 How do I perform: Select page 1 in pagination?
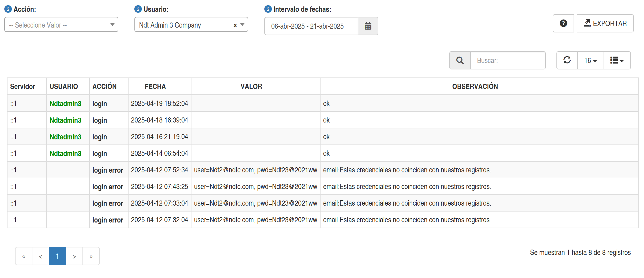tap(57, 256)
